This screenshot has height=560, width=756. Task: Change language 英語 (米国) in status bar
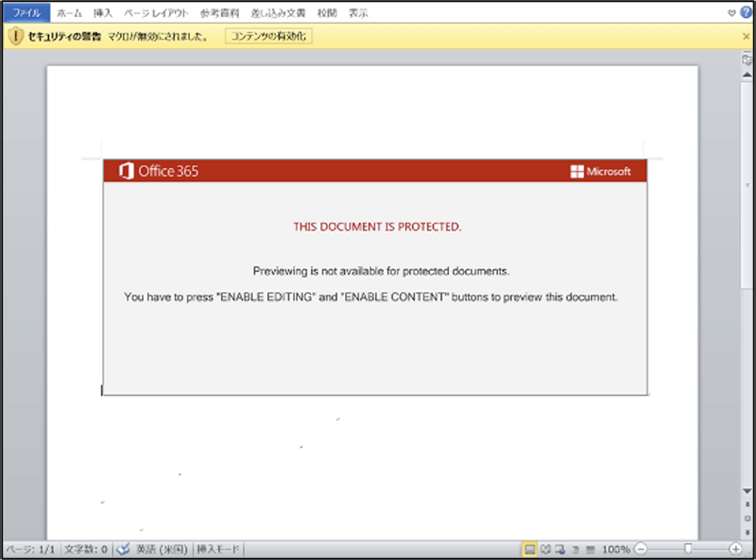(162, 549)
